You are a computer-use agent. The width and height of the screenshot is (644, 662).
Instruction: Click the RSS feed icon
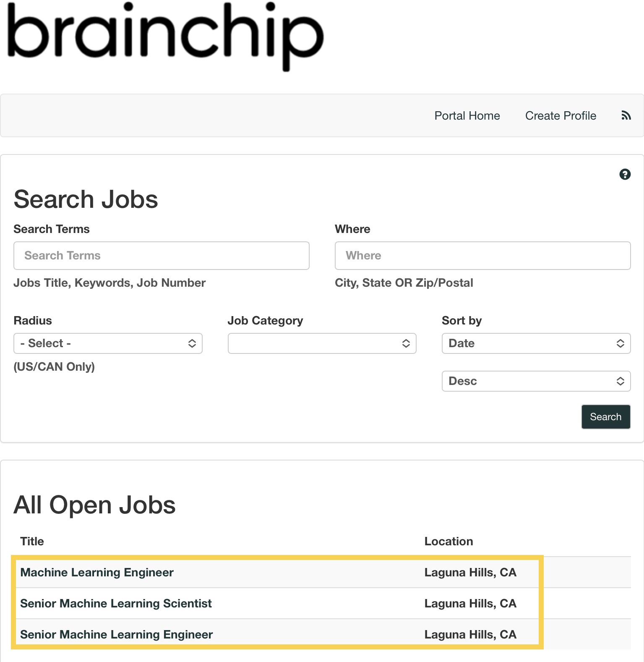pos(626,115)
